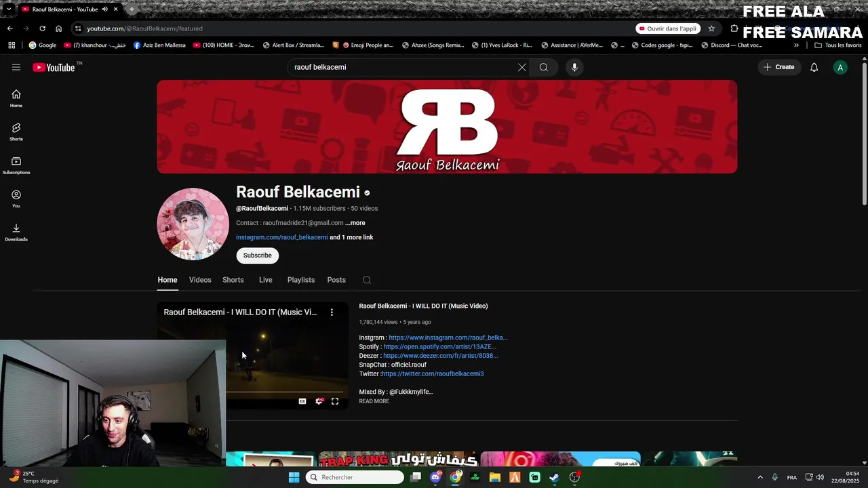Open I WILL DO IT video title
Image resolution: width=868 pixels, height=488 pixels.
[x=423, y=306]
